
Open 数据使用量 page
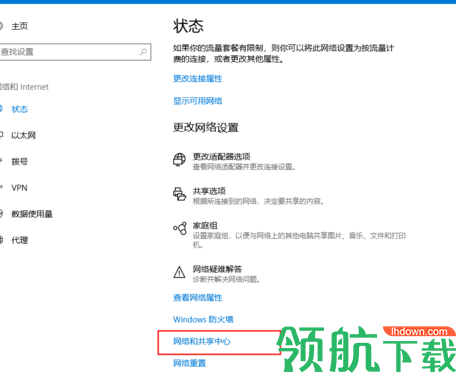(32, 214)
